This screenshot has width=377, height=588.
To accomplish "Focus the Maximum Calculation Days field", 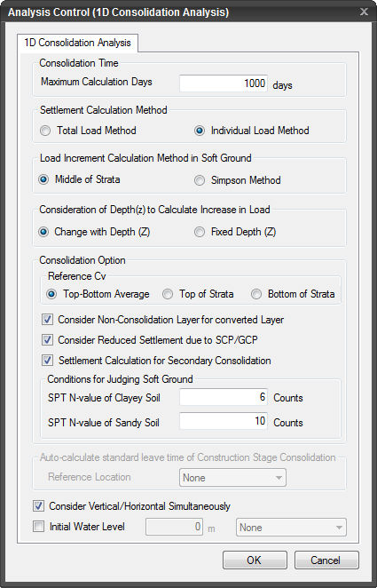I will [224, 83].
